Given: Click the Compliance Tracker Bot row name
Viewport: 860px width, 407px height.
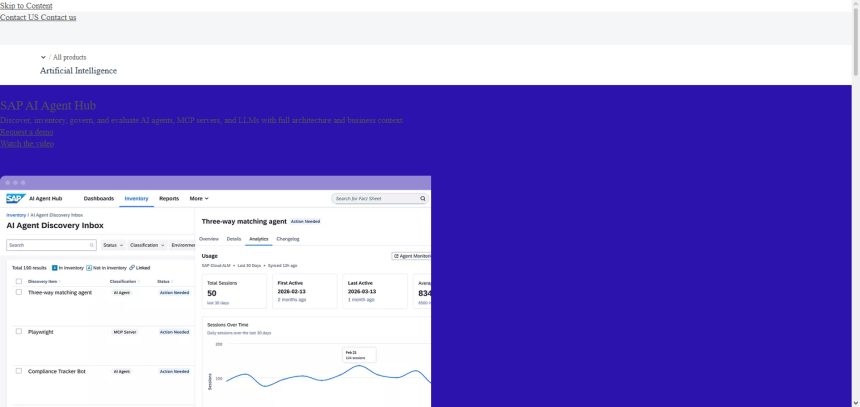Looking at the screenshot, I should [56, 371].
